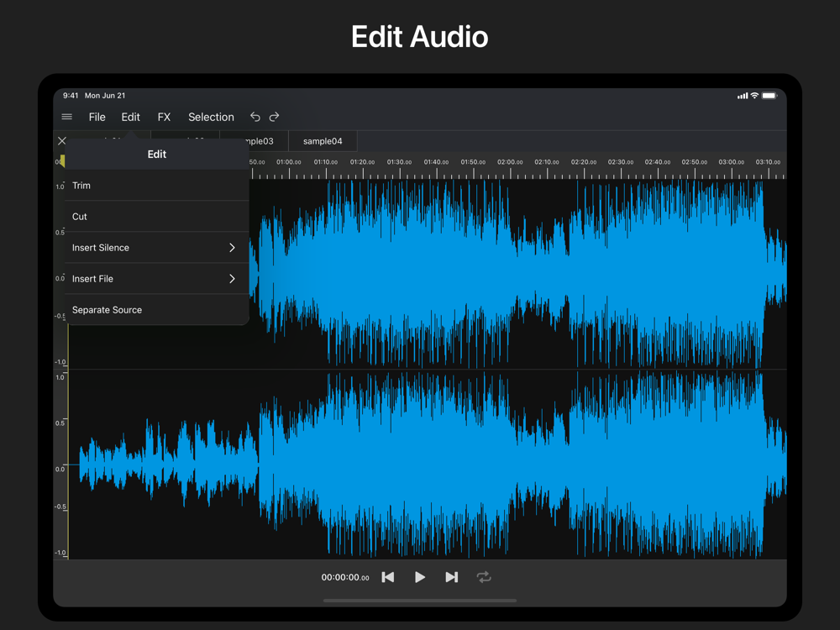Screen dimensions: 840x630
Task: Open the File menu
Action: pos(97,117)
